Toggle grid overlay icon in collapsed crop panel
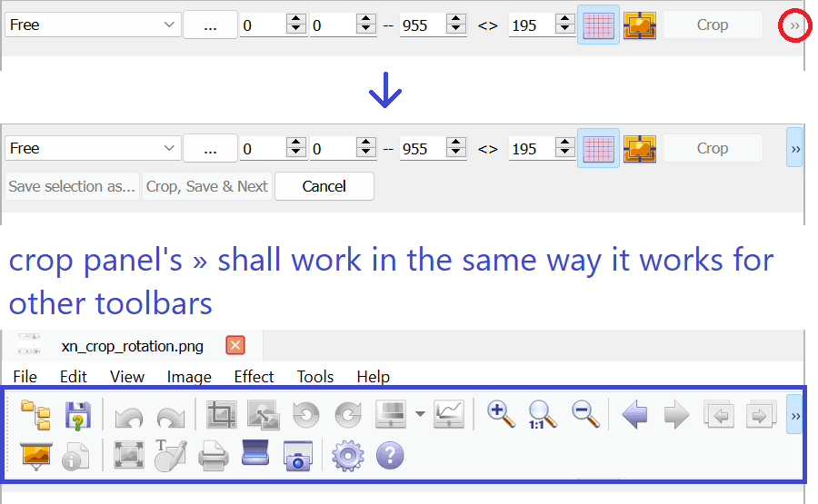The image size is (818, 504). [x=598, y=25]
